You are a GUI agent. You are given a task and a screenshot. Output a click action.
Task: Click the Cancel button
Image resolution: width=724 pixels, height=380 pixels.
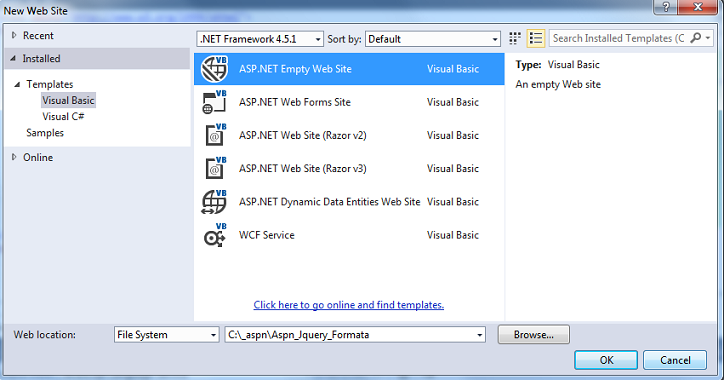coord(675,360)
